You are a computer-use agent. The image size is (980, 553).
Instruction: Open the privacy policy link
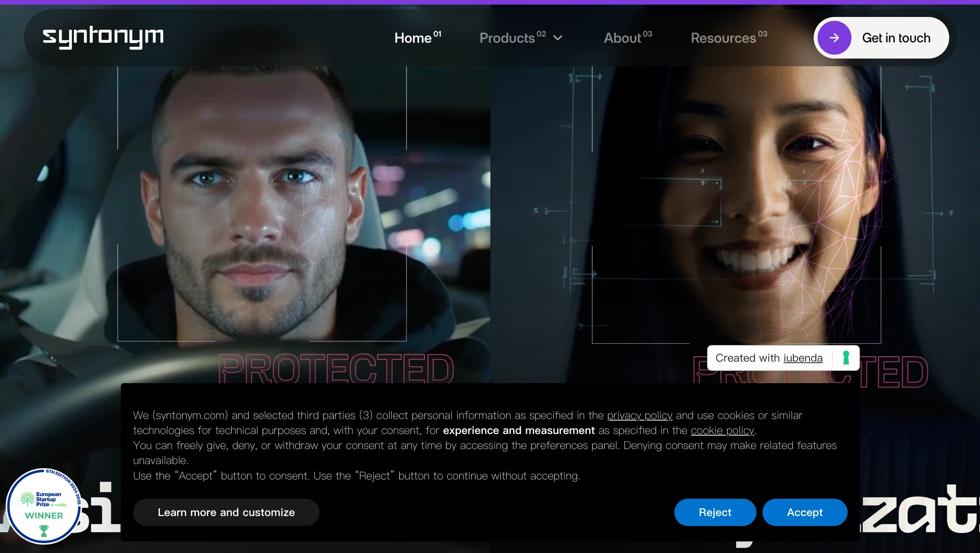tap(639, 416)
